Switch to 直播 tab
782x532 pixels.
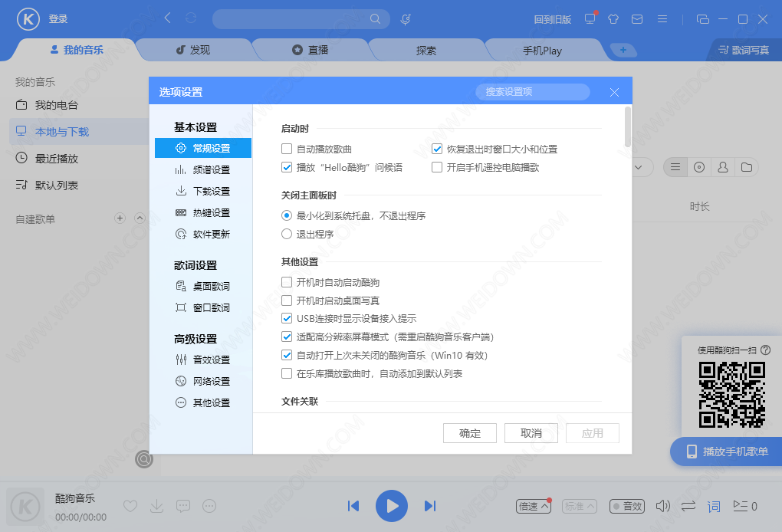coord(310,50)
